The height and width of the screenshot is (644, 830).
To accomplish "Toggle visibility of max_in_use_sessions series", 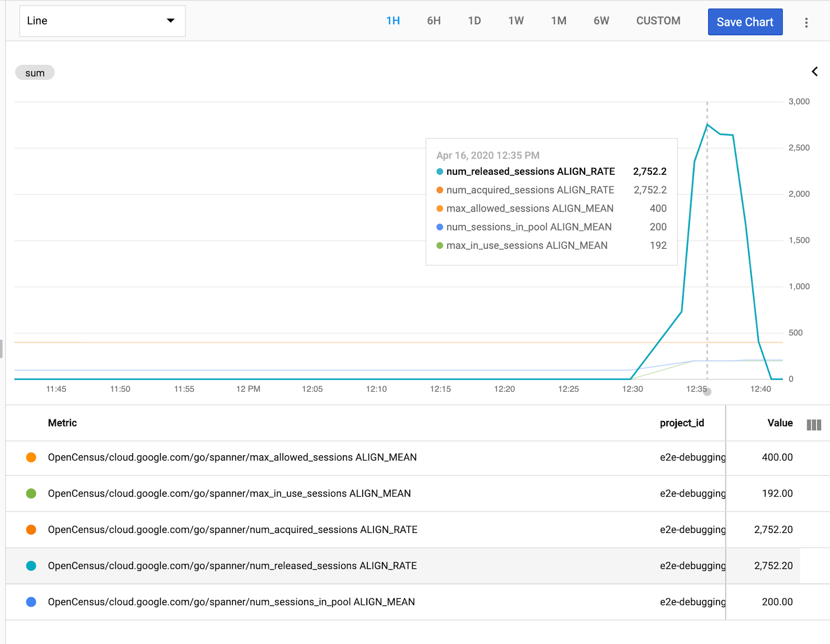I will pyautogui.click(x=31, y=494).
